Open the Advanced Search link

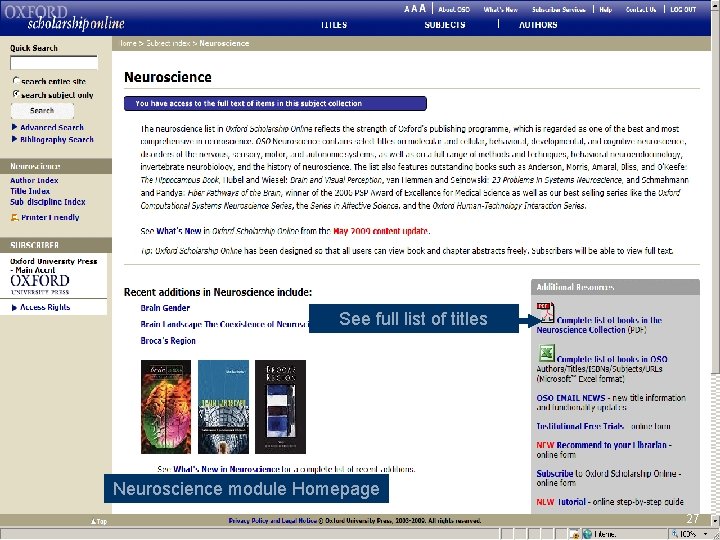52,127
